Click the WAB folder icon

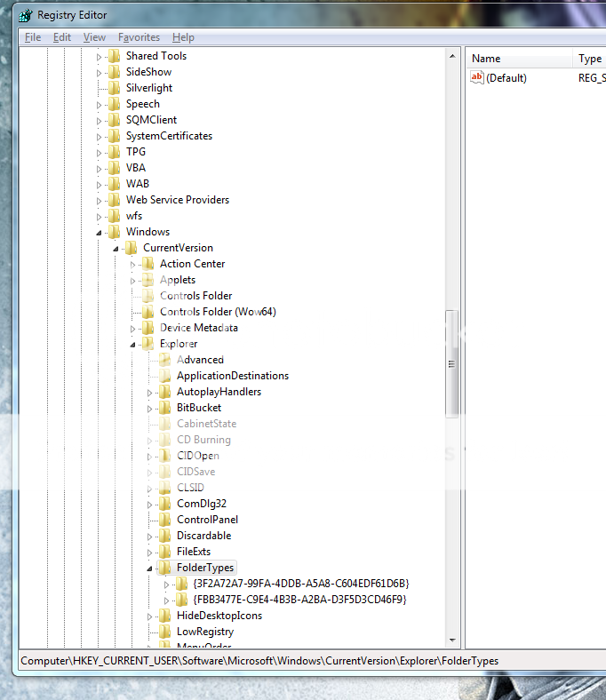[x=115, y=185]
